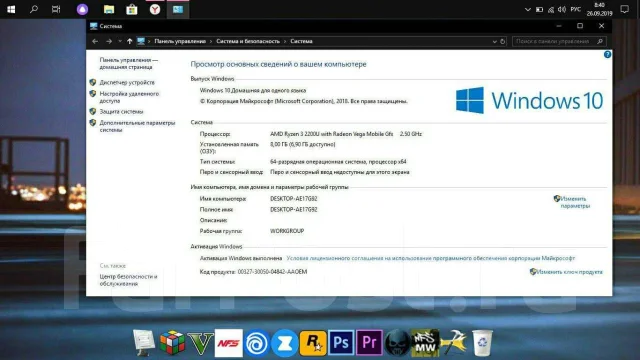Image resolution: width=640 pixels, height=360 pixels.
Task: Switch input language РУС
Action: tap(576, 9)
